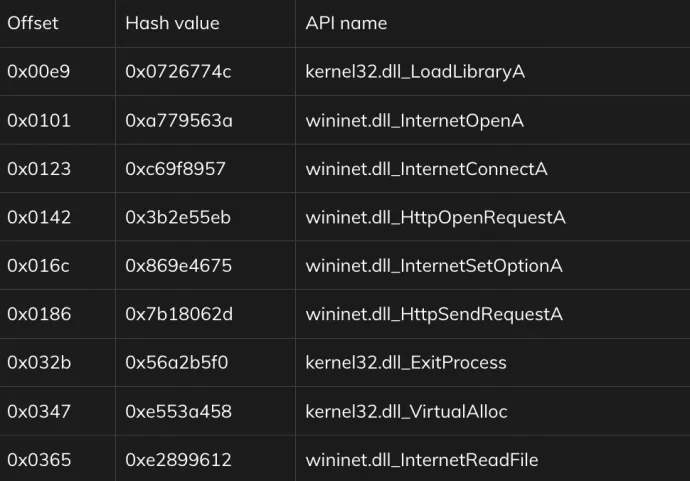Select offset cell 0x016c
690x481 pixels.
pyautogui.click(x=38, y=266)
